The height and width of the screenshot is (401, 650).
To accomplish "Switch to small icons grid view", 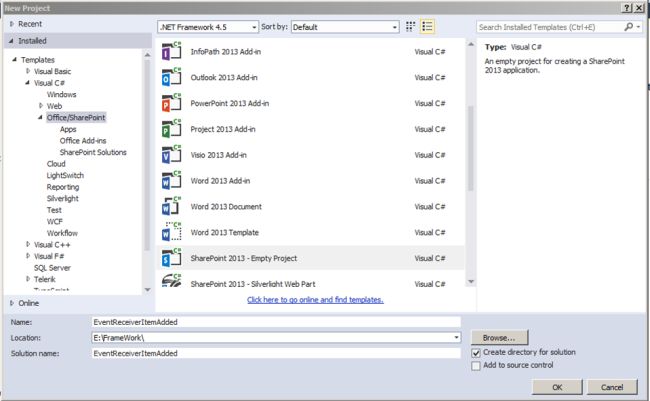I will (410, 27).
